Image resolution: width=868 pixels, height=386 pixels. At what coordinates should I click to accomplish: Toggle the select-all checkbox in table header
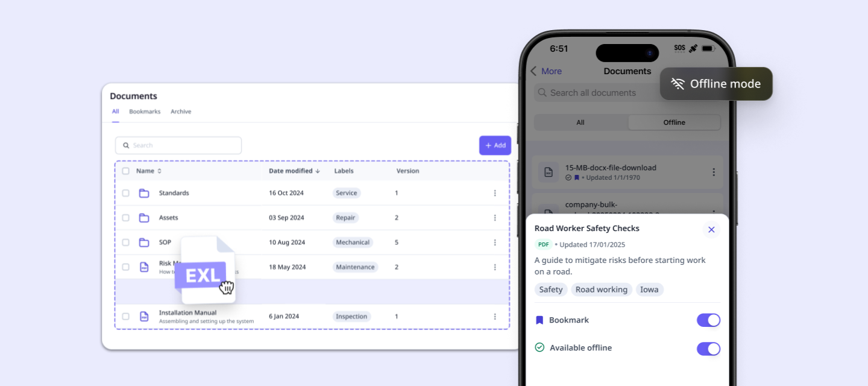coord(125,171)
